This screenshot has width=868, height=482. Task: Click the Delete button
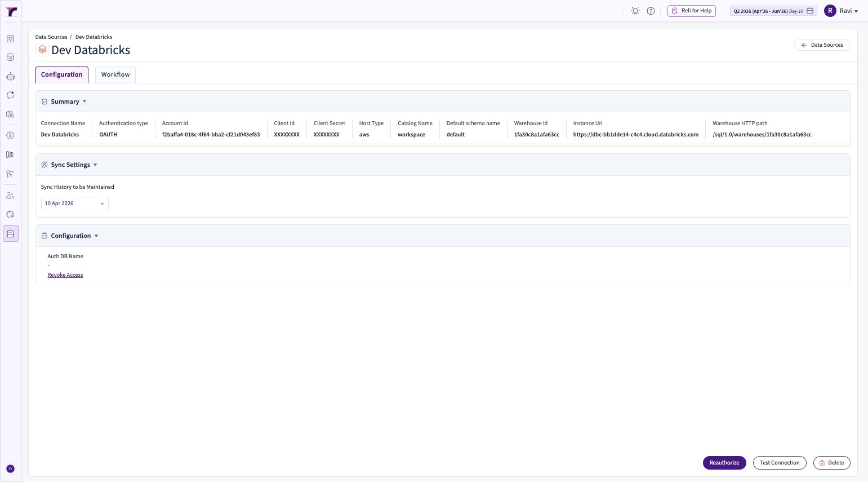(831, 463)
